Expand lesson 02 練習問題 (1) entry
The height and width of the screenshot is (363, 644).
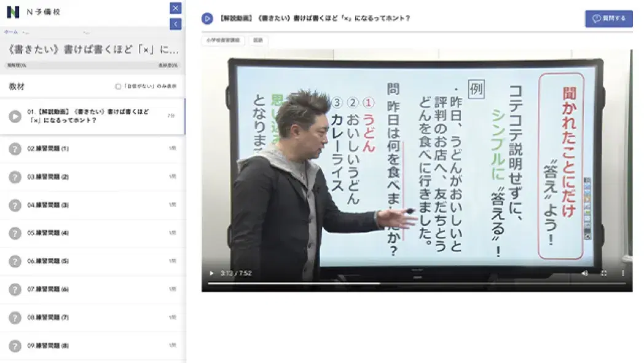pos(92,148)
